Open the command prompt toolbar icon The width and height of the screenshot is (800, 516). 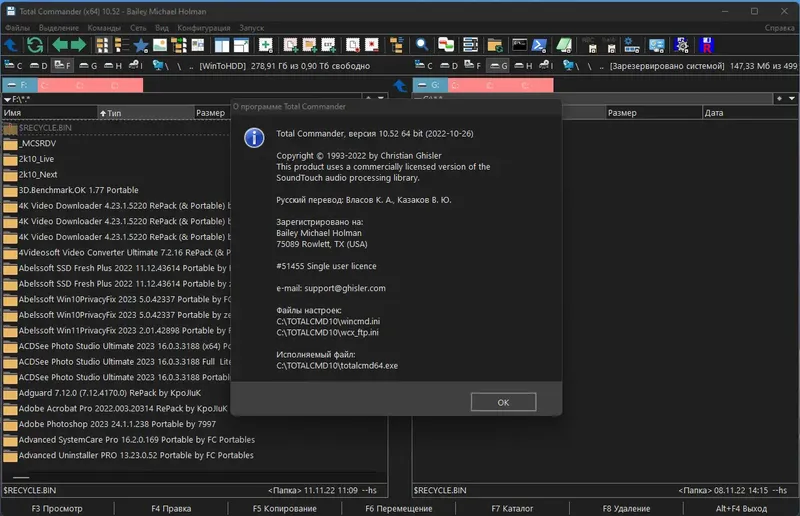point(519,45)
